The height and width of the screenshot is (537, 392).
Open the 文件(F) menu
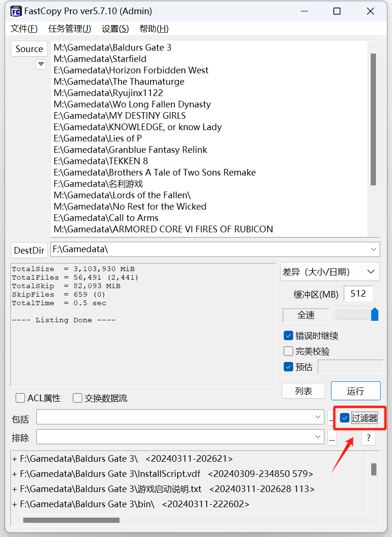[x=24, y=29]
